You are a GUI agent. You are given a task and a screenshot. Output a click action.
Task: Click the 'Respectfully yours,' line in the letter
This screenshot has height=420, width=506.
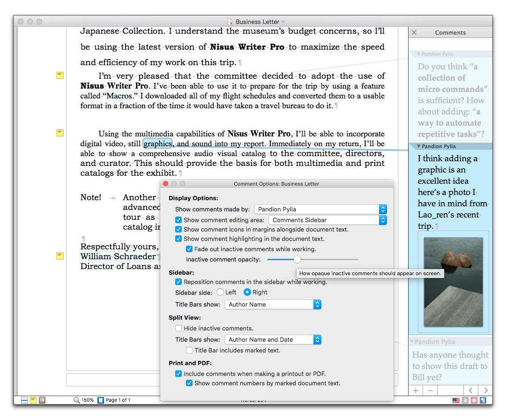[119, 247]
